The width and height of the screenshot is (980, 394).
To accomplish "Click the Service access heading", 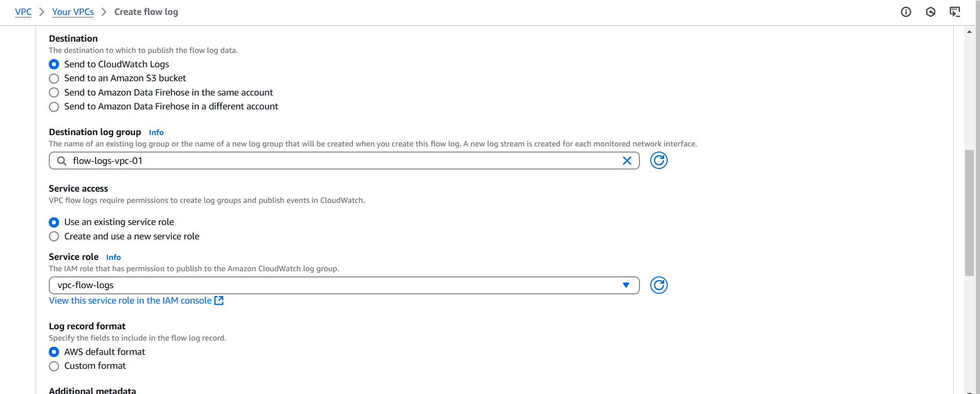I will point(79,189).
